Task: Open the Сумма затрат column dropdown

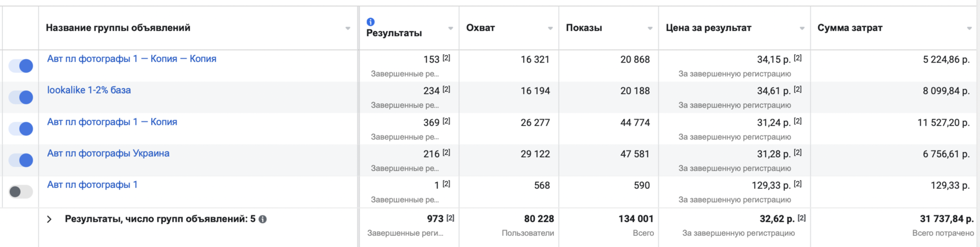Action: [x=970, y=28]
